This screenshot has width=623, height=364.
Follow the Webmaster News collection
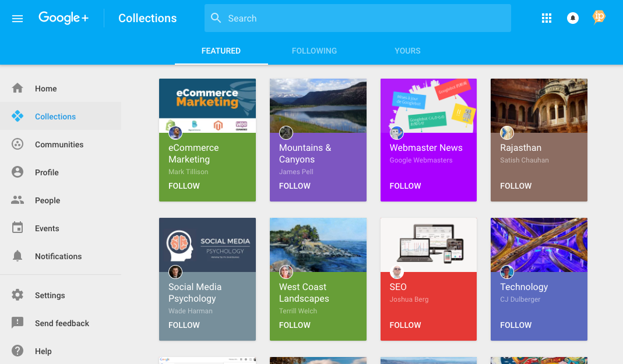[405, 186]
